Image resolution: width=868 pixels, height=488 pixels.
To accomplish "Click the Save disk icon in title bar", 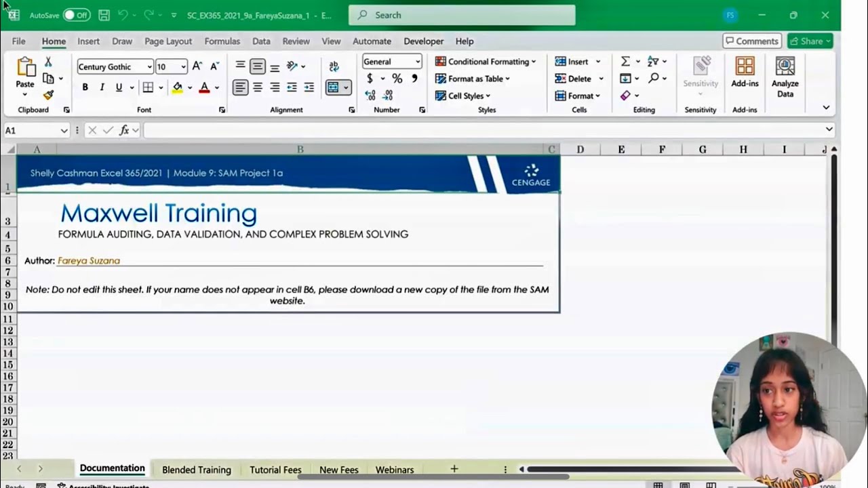I will 104,15.
